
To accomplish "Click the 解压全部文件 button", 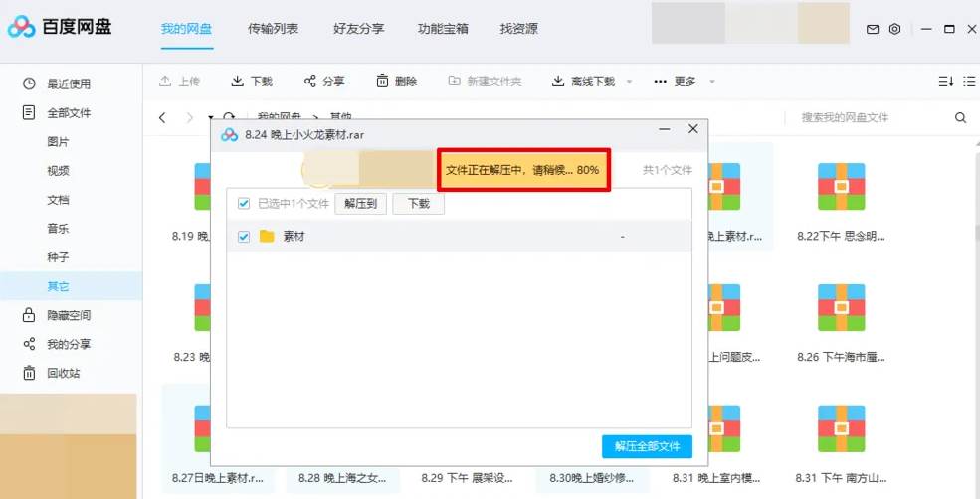I will [647, 446].
